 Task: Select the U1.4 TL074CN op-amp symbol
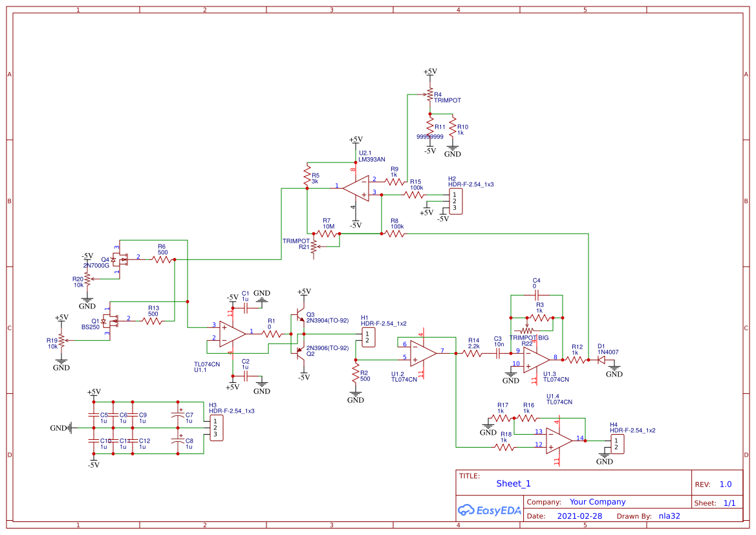(x=559, y=441)
